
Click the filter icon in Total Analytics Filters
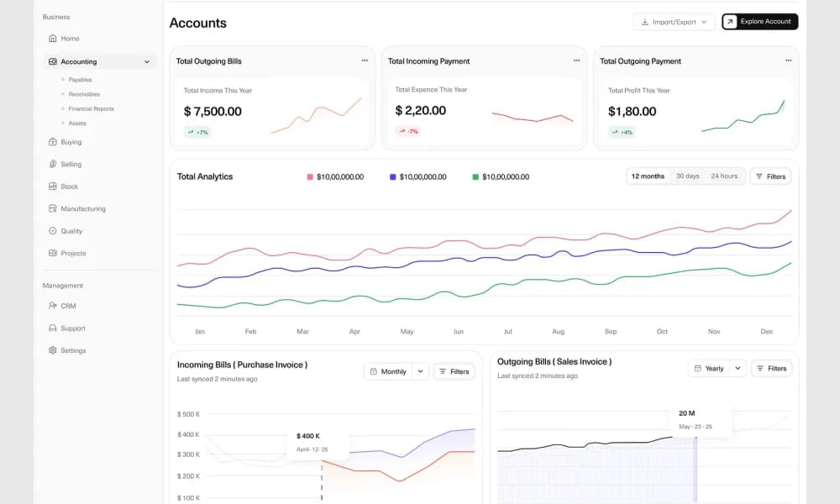coord(759,176)
